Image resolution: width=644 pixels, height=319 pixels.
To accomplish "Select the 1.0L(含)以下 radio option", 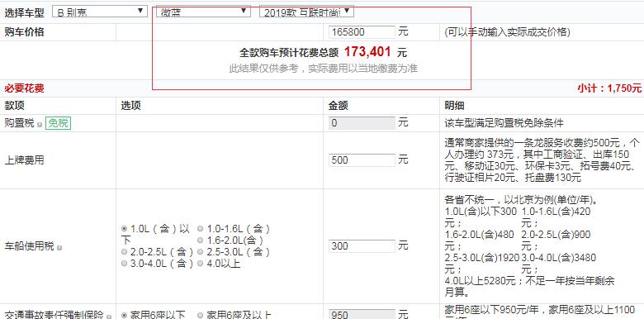I will point(124,229).
